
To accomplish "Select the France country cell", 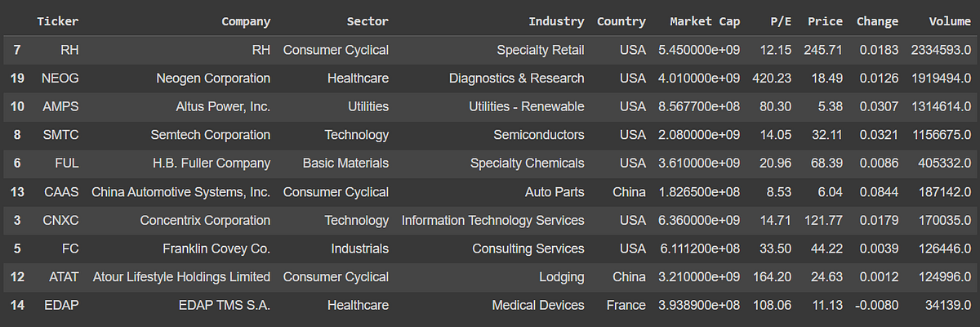I will click(x=626, y=305).
